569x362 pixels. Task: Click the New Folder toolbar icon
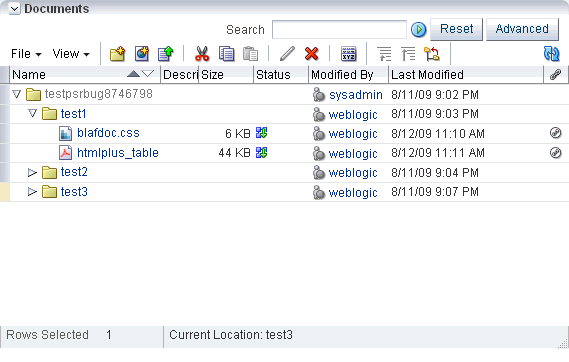pos(117,54)
